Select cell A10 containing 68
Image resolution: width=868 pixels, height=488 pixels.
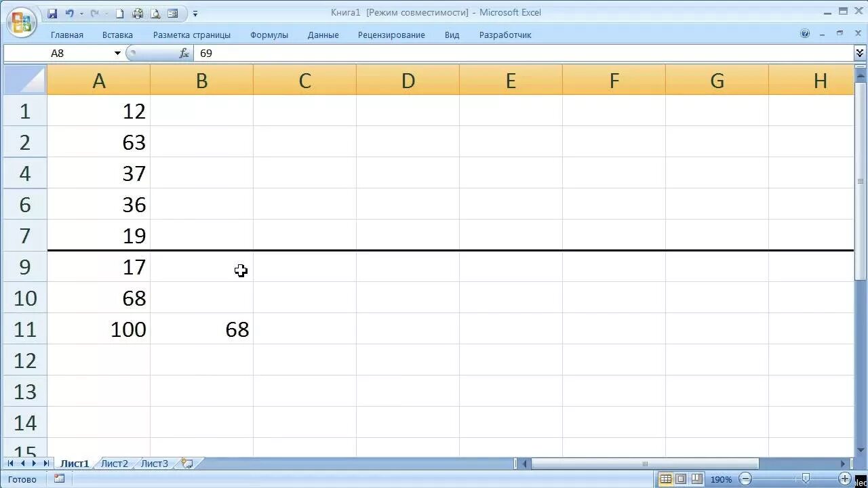(x=99, y=298)
